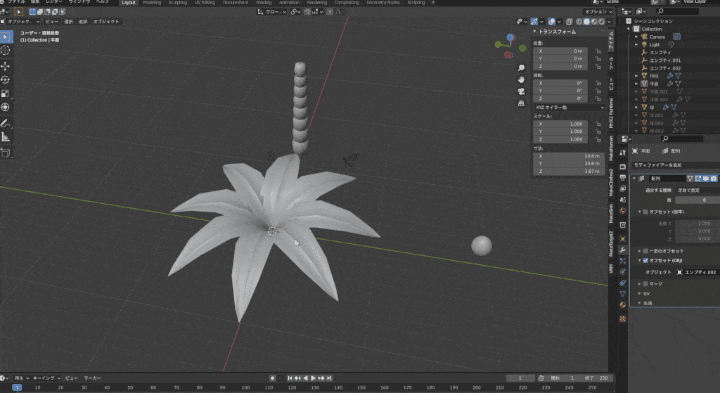This screenshot has width=720, height=393.
Task: Toggle array modifier render camera icon
Action: [x=714, y=178]
